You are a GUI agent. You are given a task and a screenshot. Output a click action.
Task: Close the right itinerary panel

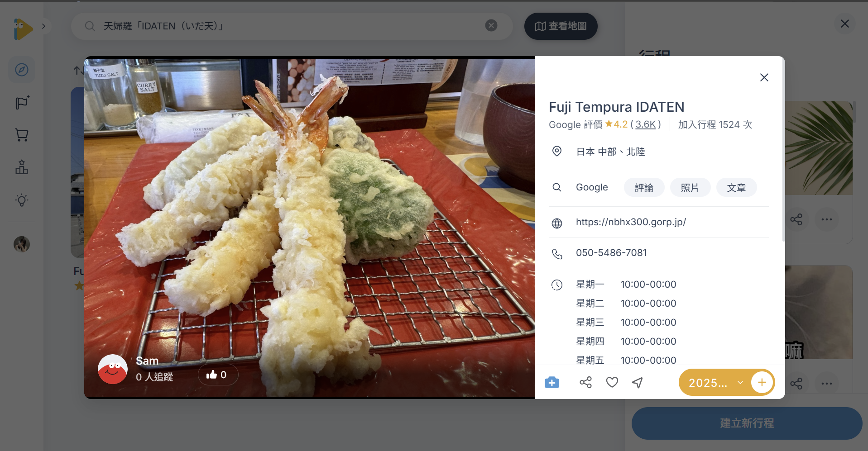coord(845,24)
